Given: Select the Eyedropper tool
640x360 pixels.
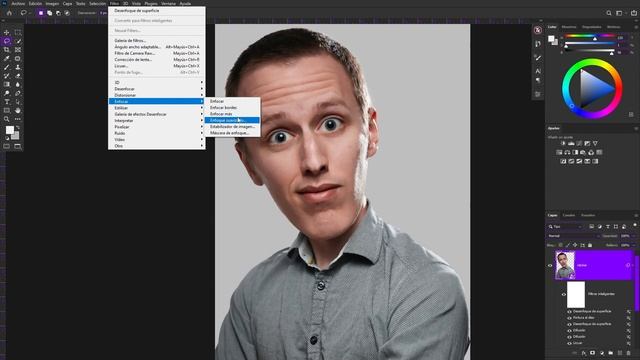Looking at the screenshot, I should 7,58.
